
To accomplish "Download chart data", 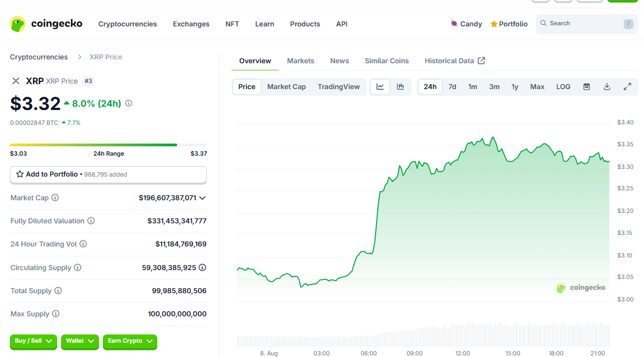I will (607, 87).
